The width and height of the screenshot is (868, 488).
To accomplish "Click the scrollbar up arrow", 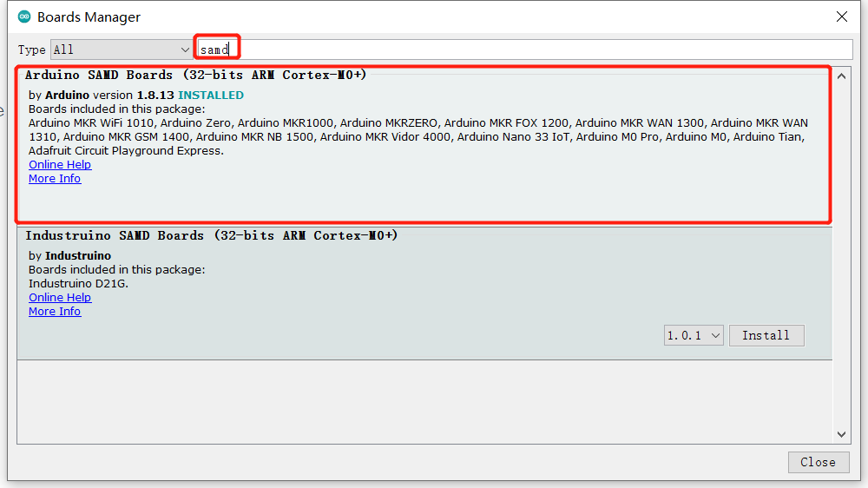I will (x=841, y=76).
